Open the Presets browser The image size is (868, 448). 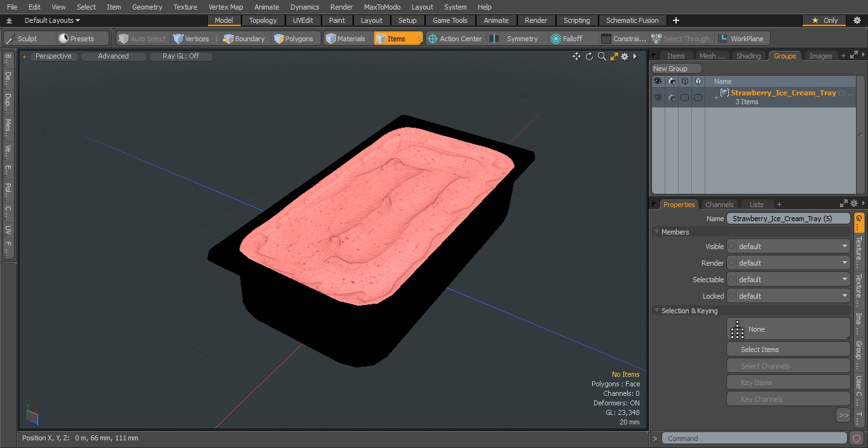(x=82, y=39)
